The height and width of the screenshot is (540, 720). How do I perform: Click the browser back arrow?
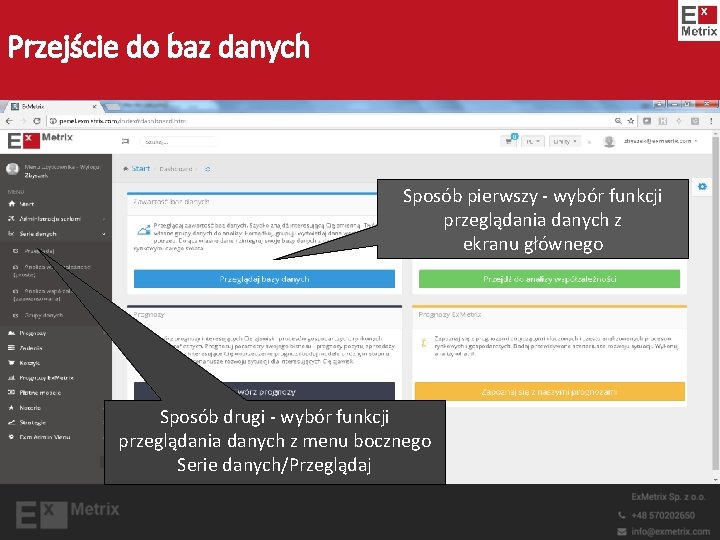(x=9, y=121)
